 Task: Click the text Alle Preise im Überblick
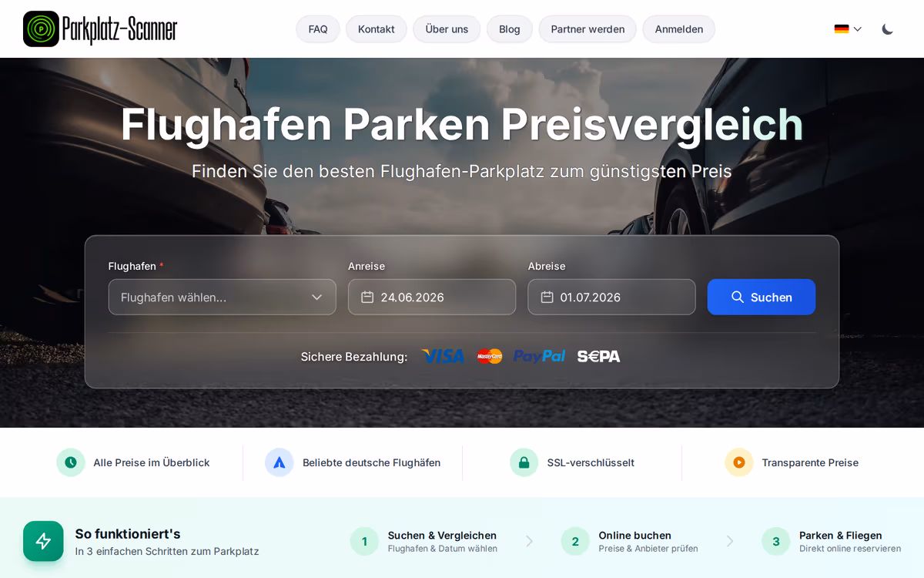(x=152, y=462)
